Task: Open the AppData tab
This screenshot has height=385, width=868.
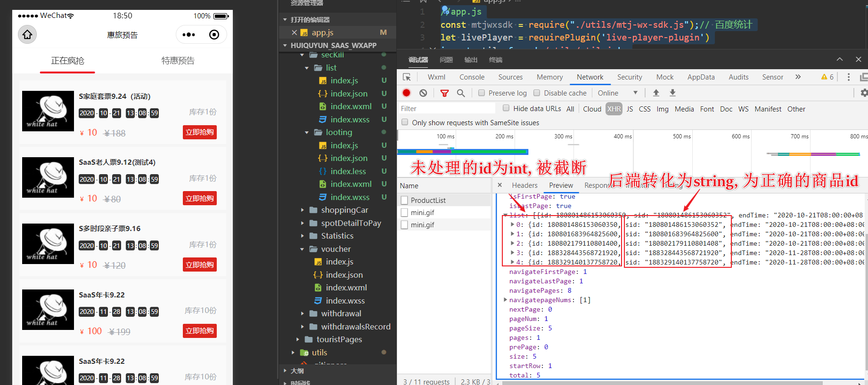Action: [701, 77]
